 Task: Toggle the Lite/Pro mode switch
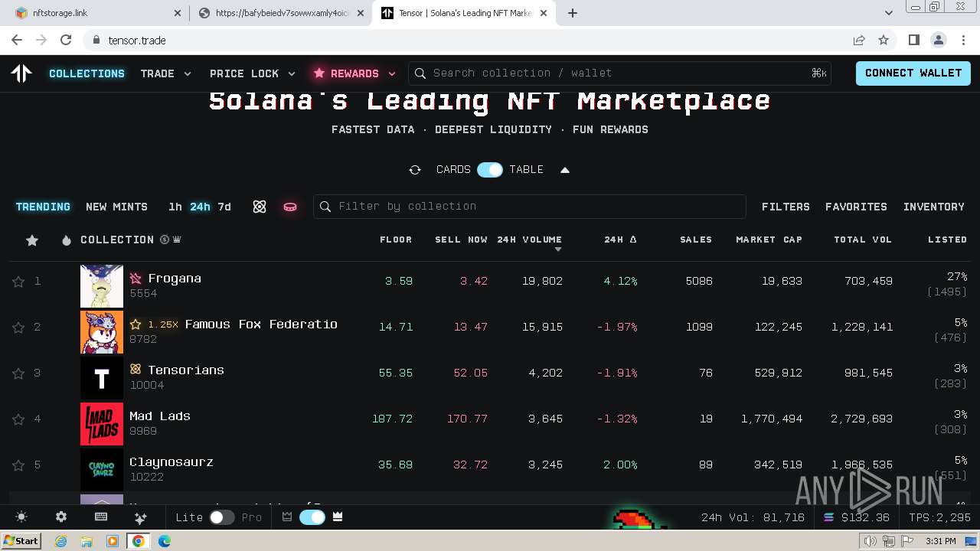point(222,517)
